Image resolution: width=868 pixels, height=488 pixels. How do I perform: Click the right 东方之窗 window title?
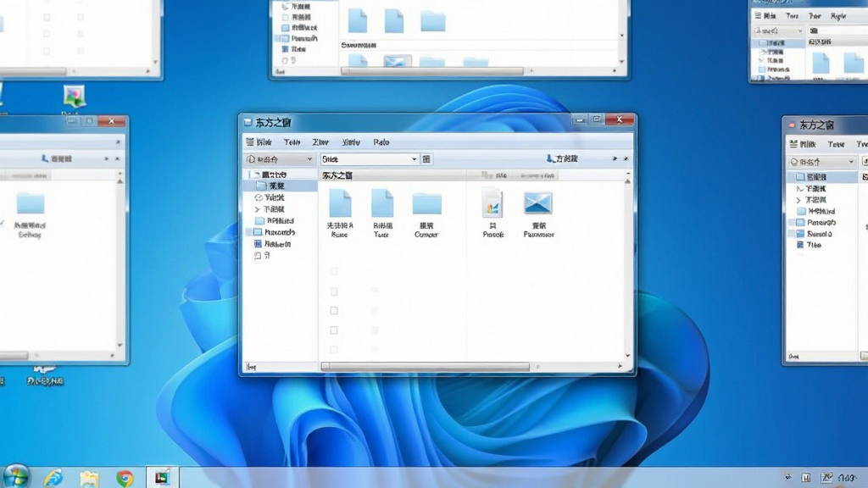click(816, 125)
